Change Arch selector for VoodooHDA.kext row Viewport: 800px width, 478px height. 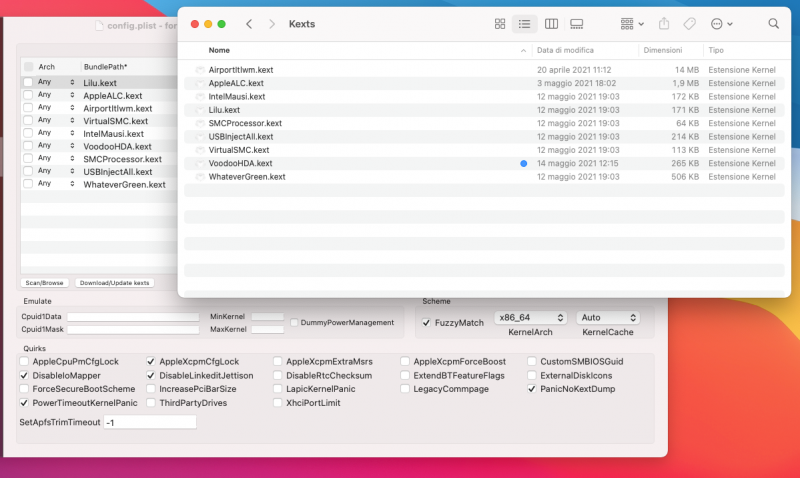pyautogui.click(x=56, y=145)
